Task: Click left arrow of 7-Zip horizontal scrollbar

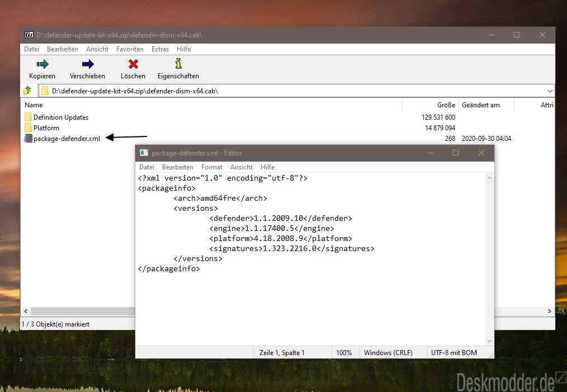Action: point(26,311)
